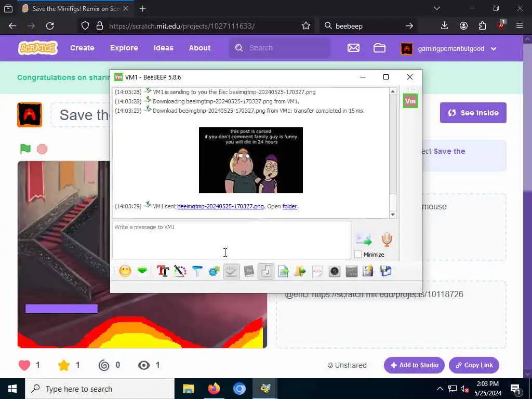Open My Stuff folder icon on Scratch
Viewport: 532px width, 399px height.
[x=379, y=48]
